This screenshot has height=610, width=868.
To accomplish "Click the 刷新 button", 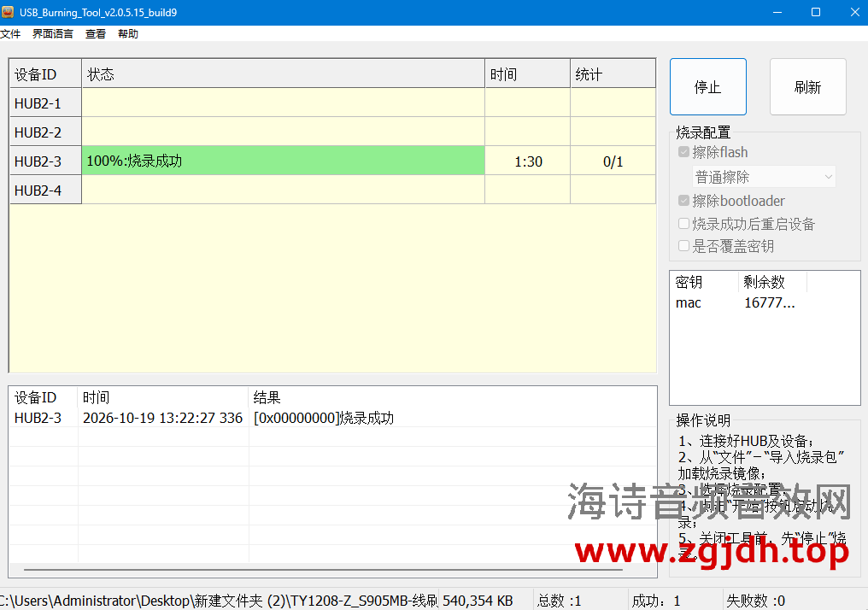I will [807, 87].
